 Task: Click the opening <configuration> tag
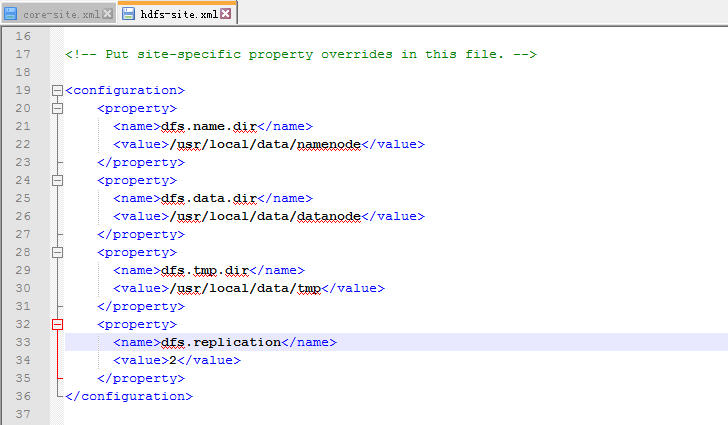(x=125, y=91)
